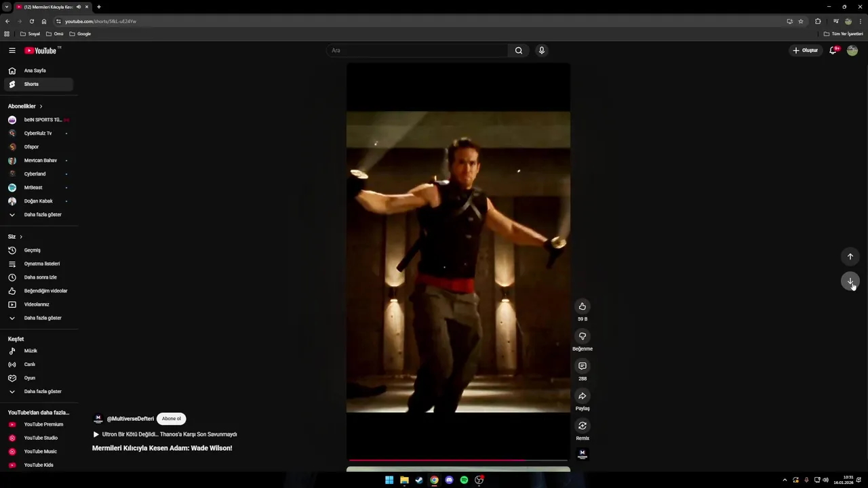The image size is (868, 488).
Task: Open Geçmiş watch history
Action: click(x=38, y=250)
